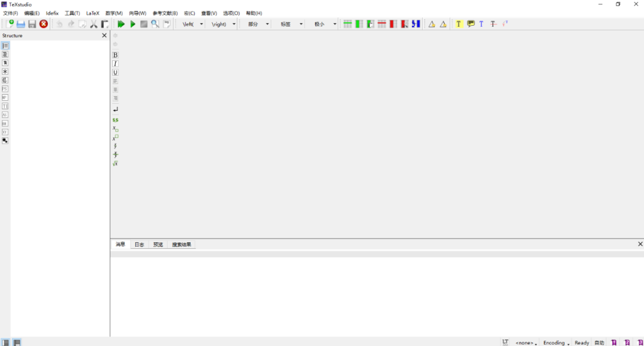The height and width of the screenshot is (346, 644).
Task: Toggle underline formatting button
Action: click(115, 72)
